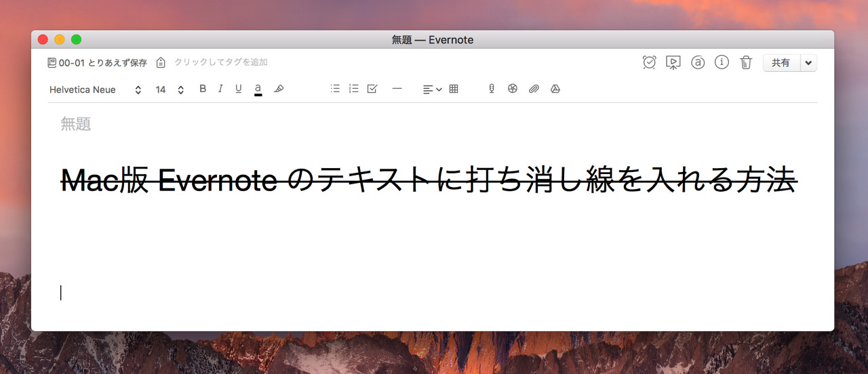868x374 pixels.
Task: Show note info with the circled i icon
Action: coord(722,62)
